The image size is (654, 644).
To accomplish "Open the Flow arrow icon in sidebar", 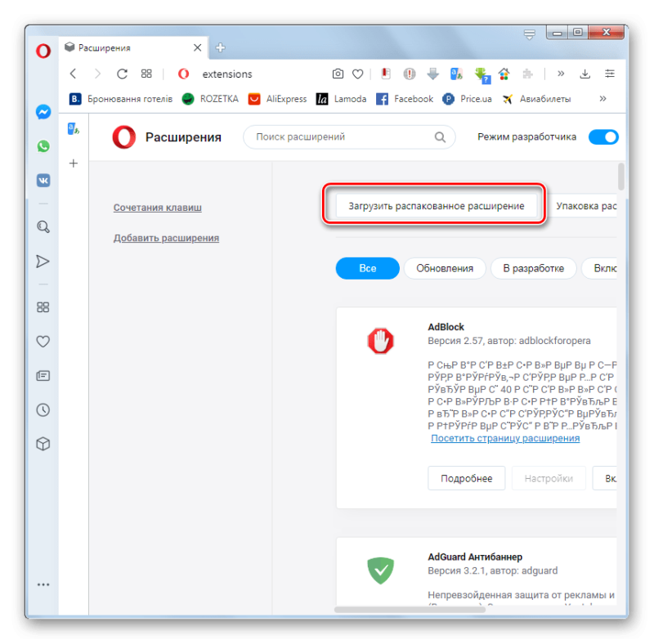I will pyautogui.click(x=43, y=261).
